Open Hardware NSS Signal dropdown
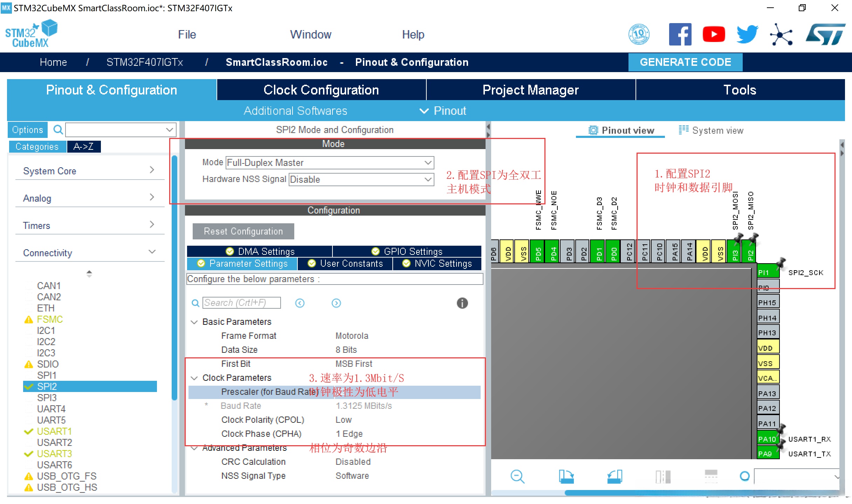The image size is (852, 504). tap(361, 180)
